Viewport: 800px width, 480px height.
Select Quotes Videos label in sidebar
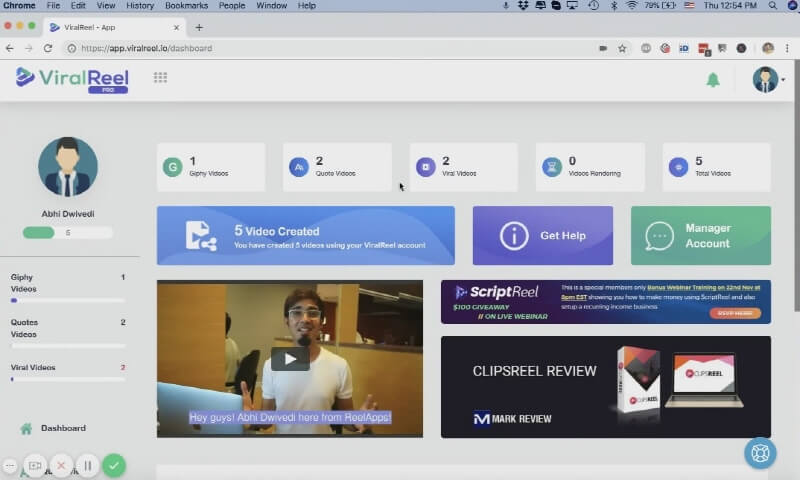24,328
